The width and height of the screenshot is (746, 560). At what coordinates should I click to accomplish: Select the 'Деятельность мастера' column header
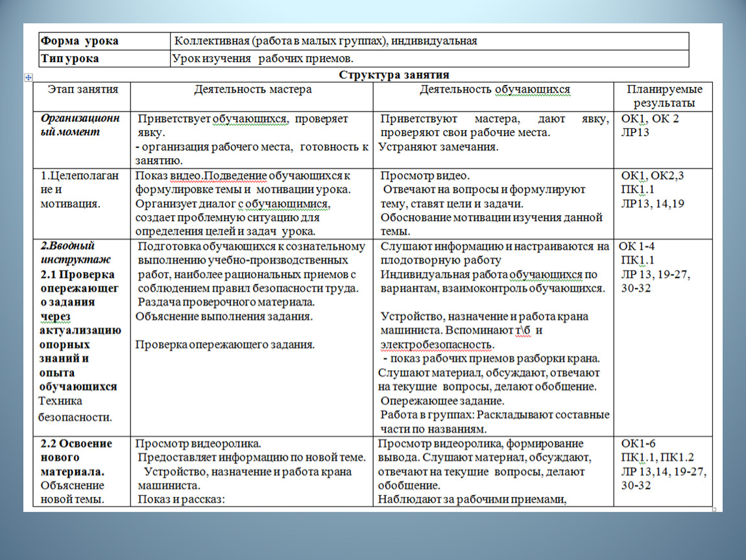click(x=252, y=97)
